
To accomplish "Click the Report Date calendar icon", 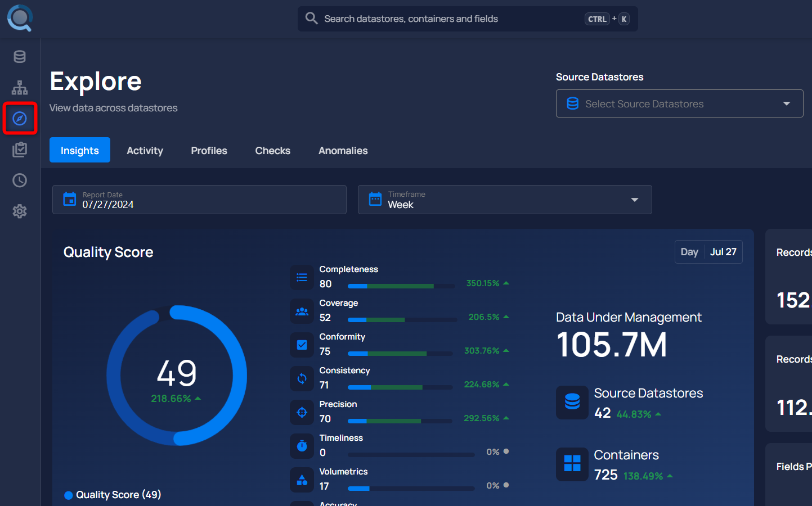I will 70,199.
